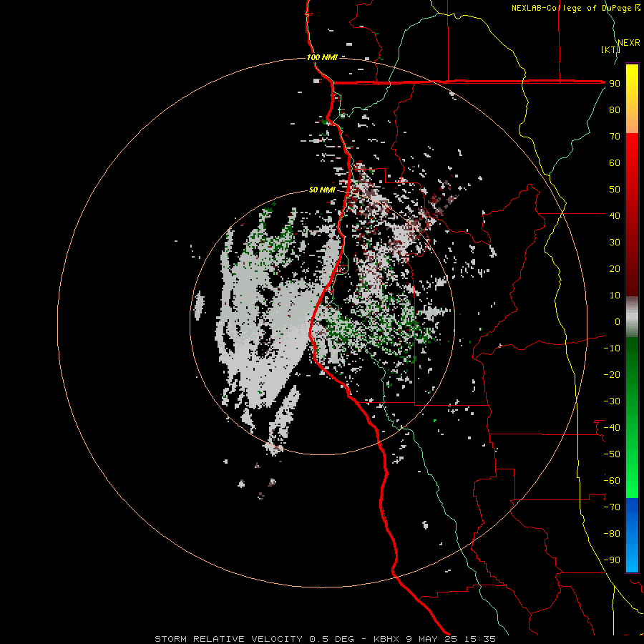Click the KT units label above the color scale
644x644 pixels.
coord(611,49)
